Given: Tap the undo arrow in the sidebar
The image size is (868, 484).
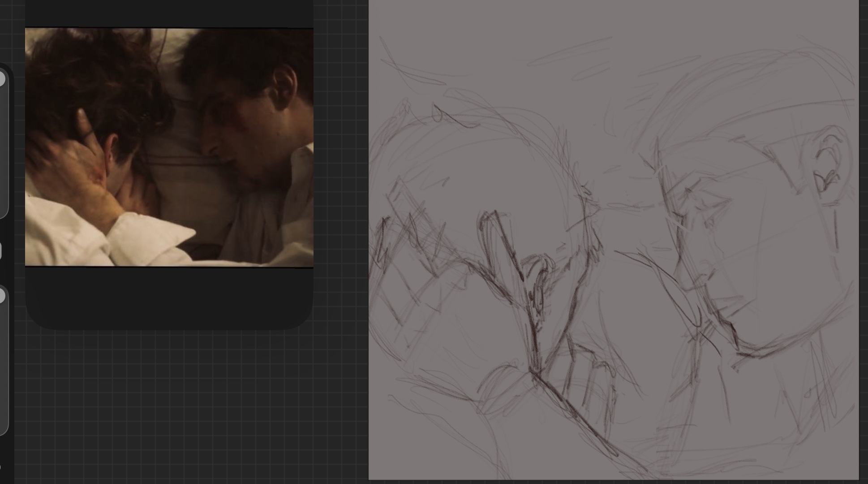Looking at the screenshot, I should [x=1, y=467].
